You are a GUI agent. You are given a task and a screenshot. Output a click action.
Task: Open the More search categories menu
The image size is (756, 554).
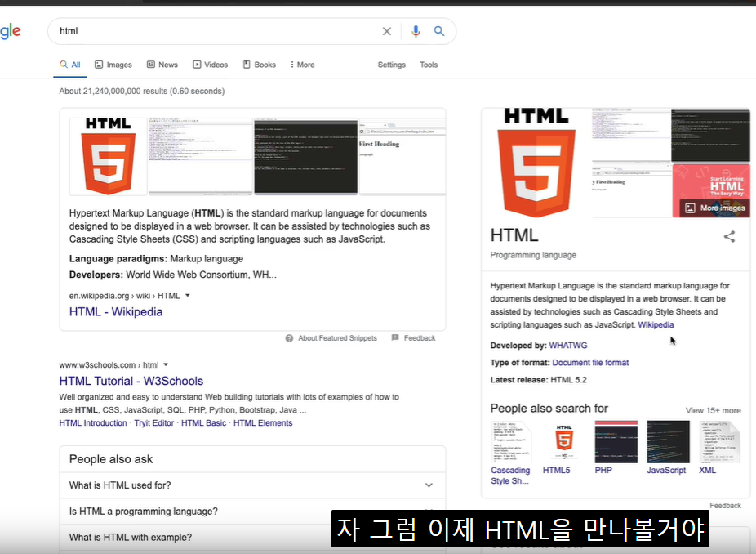click(302, 65)
